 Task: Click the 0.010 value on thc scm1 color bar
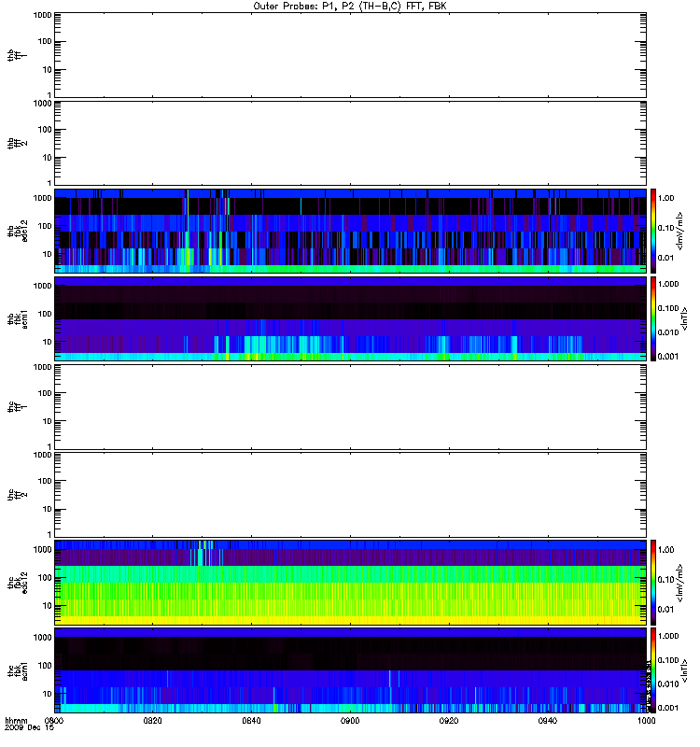tap(667, 684)
